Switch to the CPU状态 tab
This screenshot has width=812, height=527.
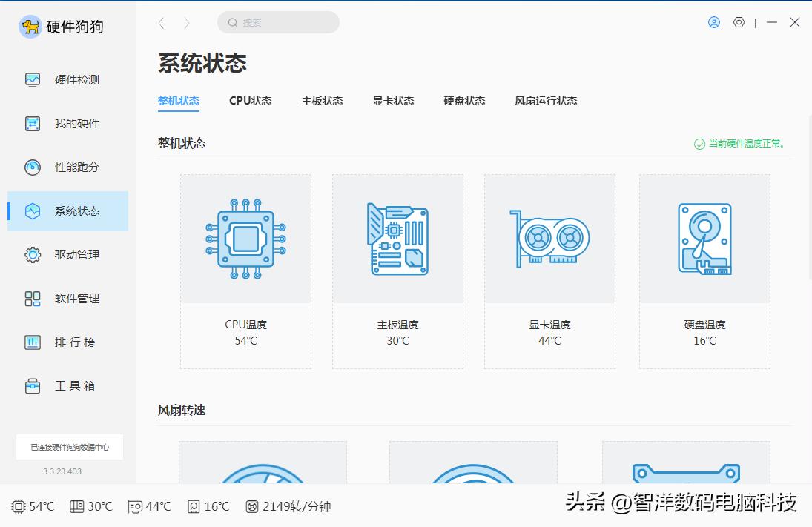point(250,101)
